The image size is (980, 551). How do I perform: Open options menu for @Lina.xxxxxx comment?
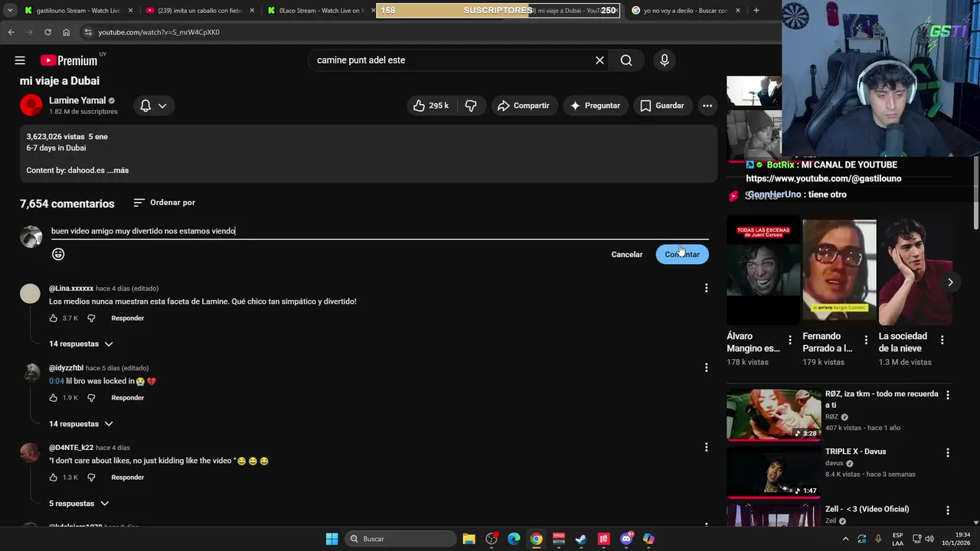[x=706, y=288]
